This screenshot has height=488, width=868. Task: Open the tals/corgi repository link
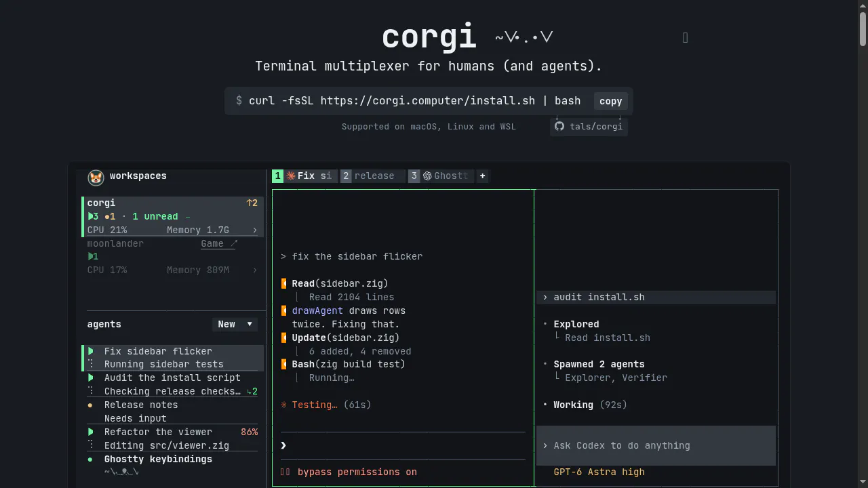click(x=589, y=126)
